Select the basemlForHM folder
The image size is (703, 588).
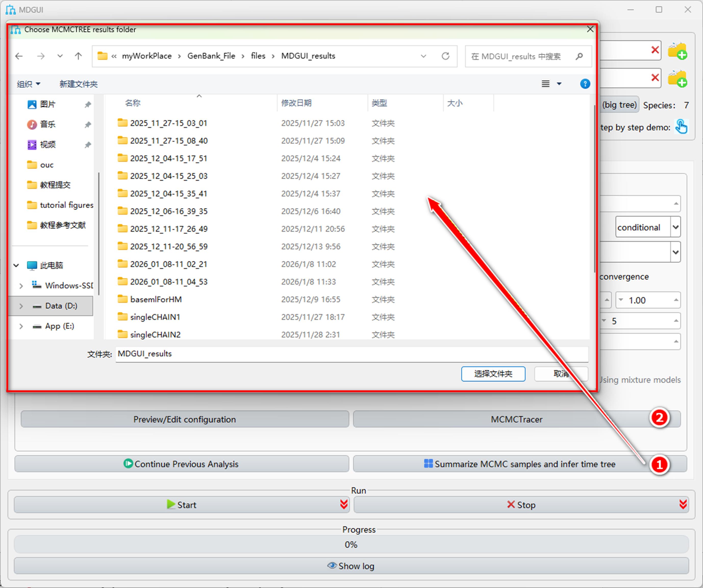pyautogui.click(x=156, y=299)
